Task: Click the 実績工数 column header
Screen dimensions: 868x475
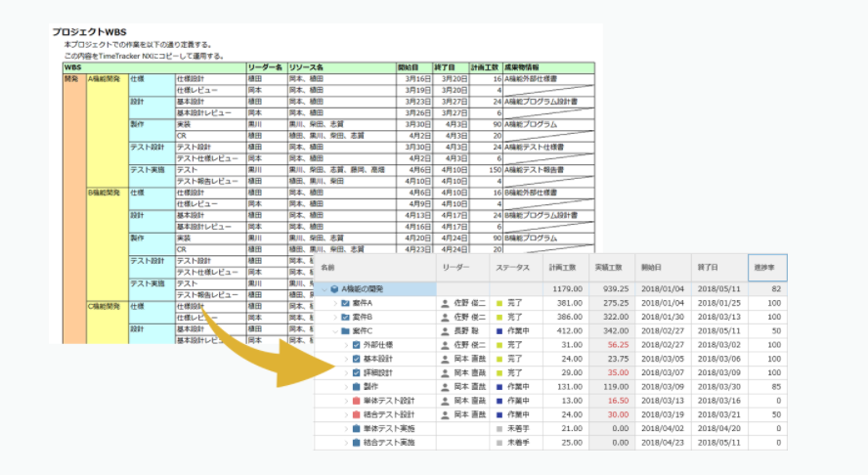Action: (612, 268)
